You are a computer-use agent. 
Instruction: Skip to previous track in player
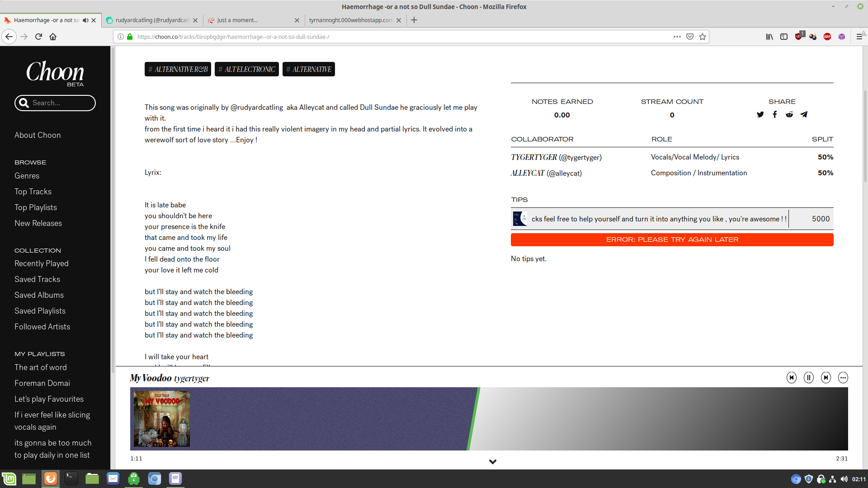[791, 378]
